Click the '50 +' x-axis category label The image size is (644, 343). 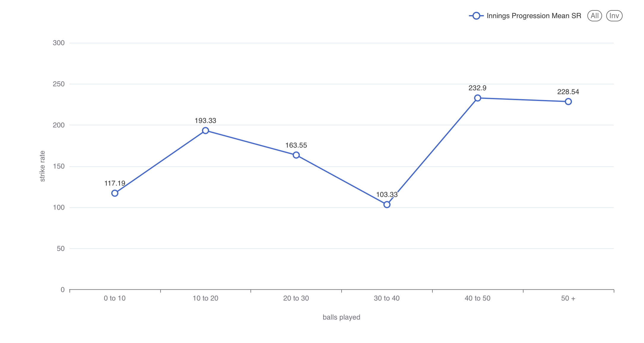pos(568,298)
